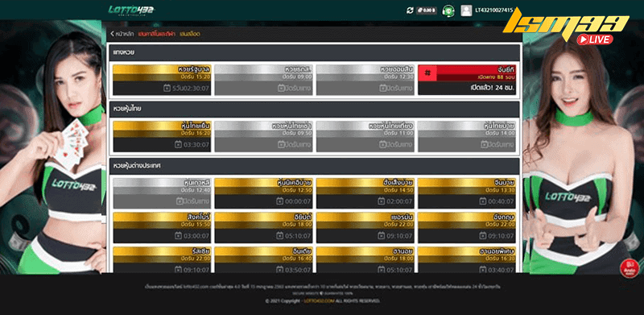Open the สิงคโปร์ card closing 15:50

[x=162, y=228]
